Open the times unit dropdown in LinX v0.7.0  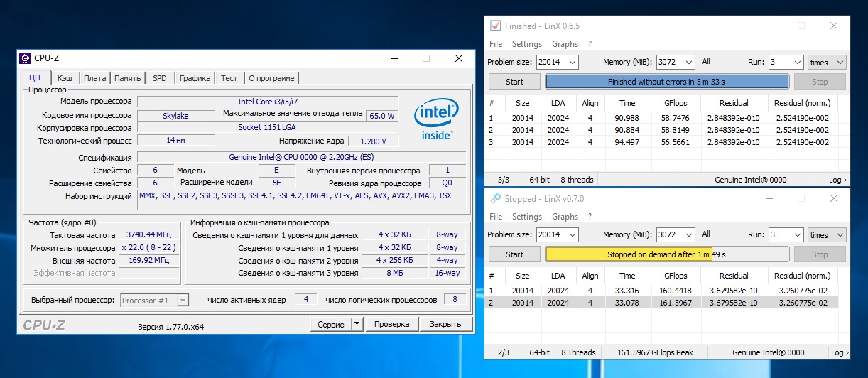tap(827, 234)
